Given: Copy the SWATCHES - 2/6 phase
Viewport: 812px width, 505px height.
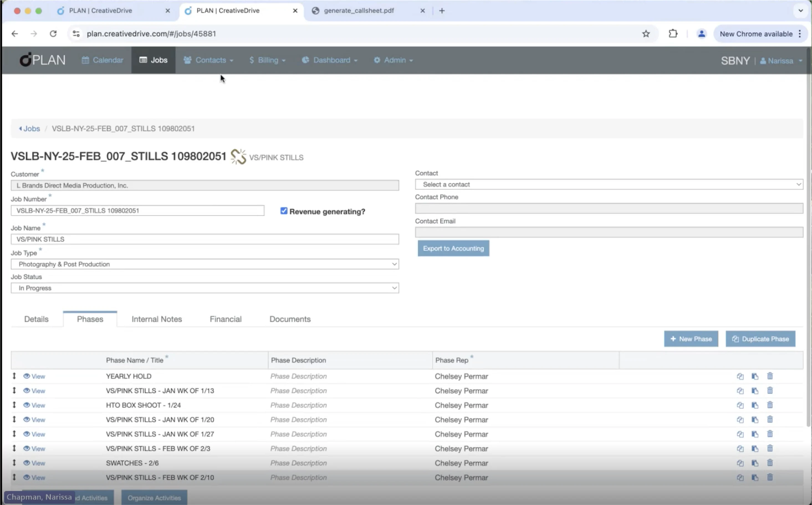Looking at the screenshot, I should coord(740,463).
